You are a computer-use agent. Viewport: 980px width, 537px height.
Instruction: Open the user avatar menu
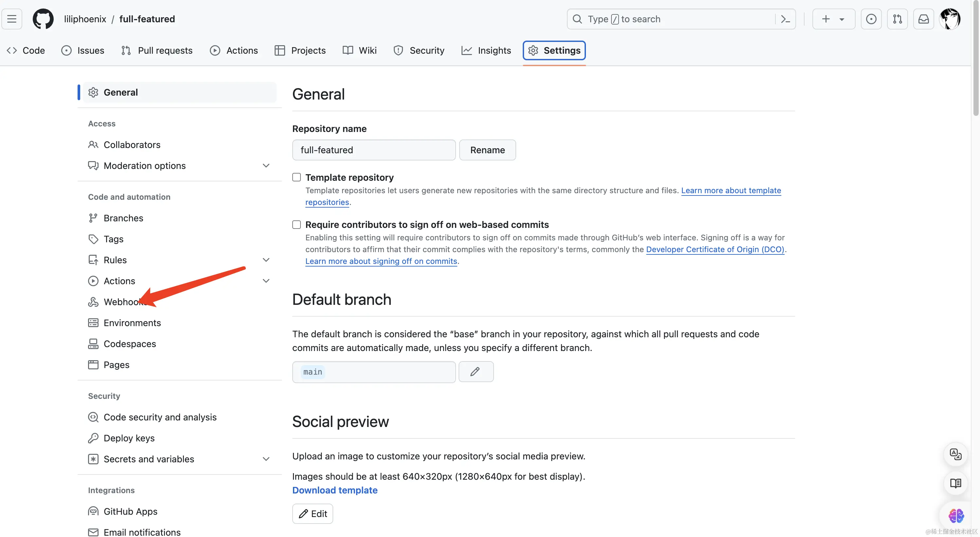[x=950, y=19]
